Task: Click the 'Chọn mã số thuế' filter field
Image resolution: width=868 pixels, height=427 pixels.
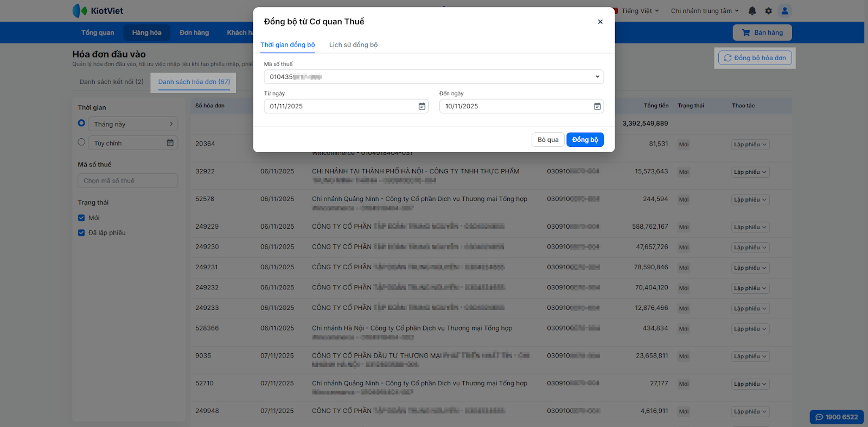Action: [127, 181]
